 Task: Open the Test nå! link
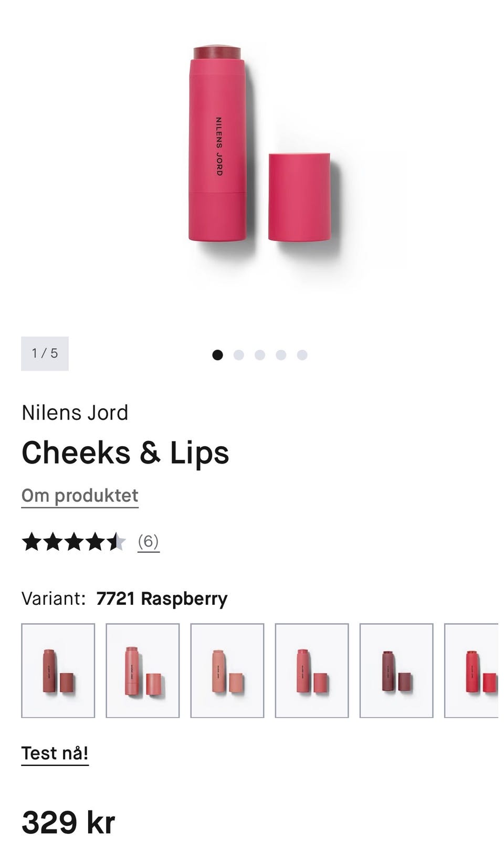[55, 753]
